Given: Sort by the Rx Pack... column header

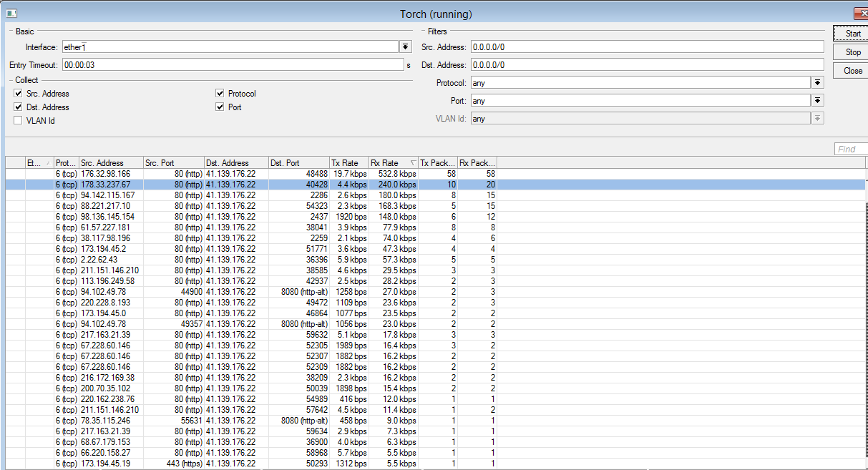Looking at the screenshot, I should tap(477, 163).
